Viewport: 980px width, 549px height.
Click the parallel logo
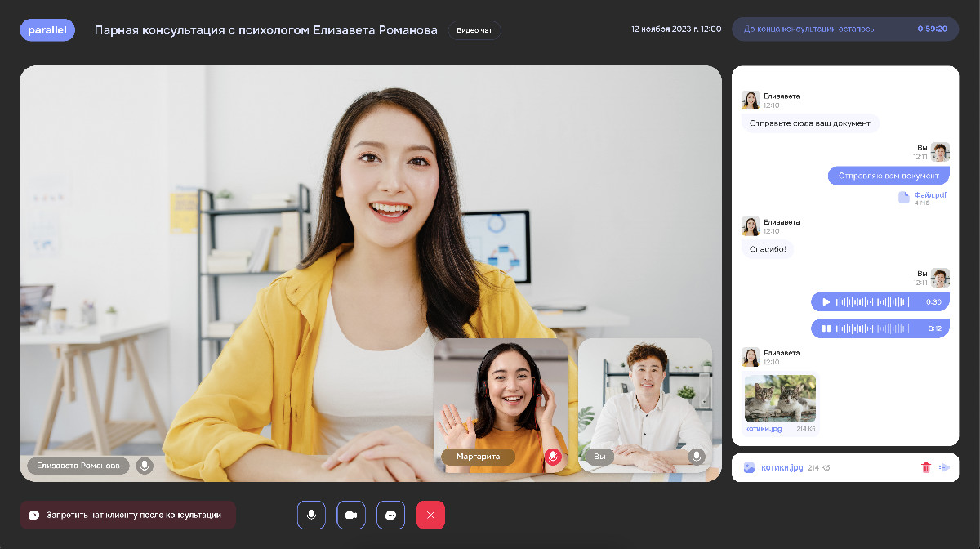[x=47, y=30]
